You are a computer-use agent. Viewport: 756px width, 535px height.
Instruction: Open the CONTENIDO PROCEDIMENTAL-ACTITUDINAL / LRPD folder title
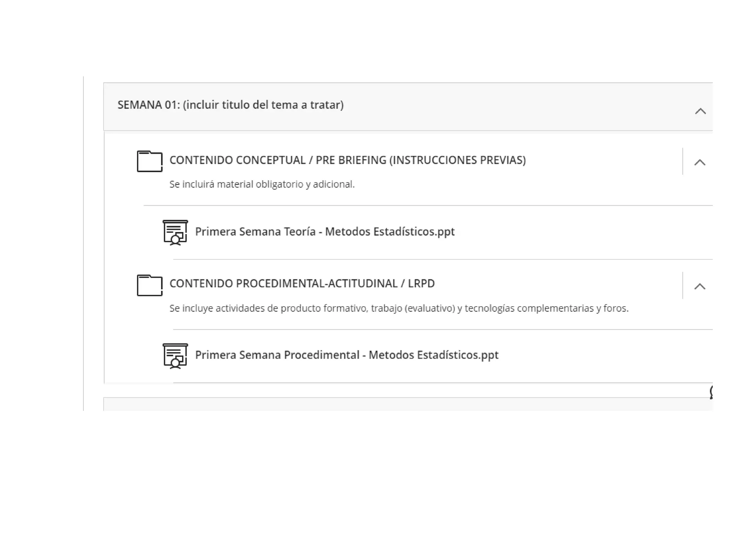[x=302, y=283]
